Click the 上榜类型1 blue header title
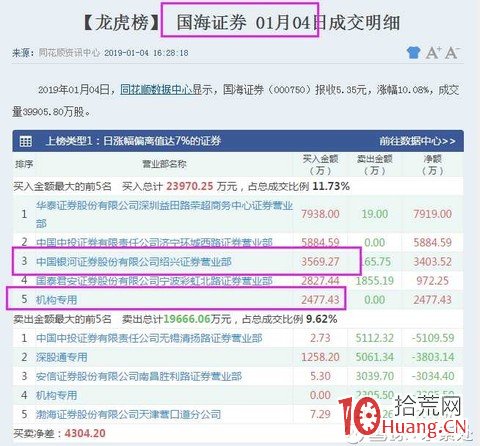Screen dimensions: 480x446 [x=133, y=141]
